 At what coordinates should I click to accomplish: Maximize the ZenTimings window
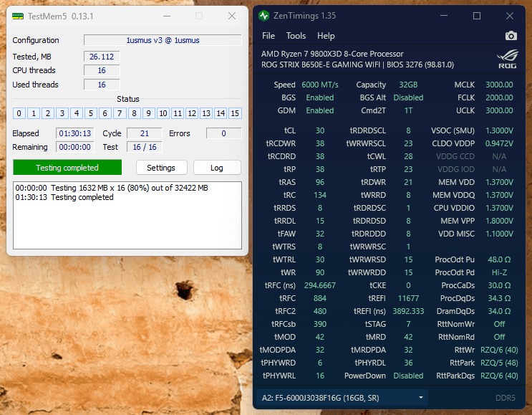point(477,16)
